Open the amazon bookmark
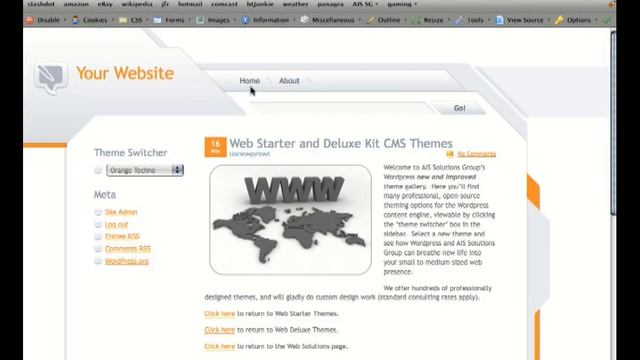This screenshot has height=360, width=640. click(x=76, y=4)
